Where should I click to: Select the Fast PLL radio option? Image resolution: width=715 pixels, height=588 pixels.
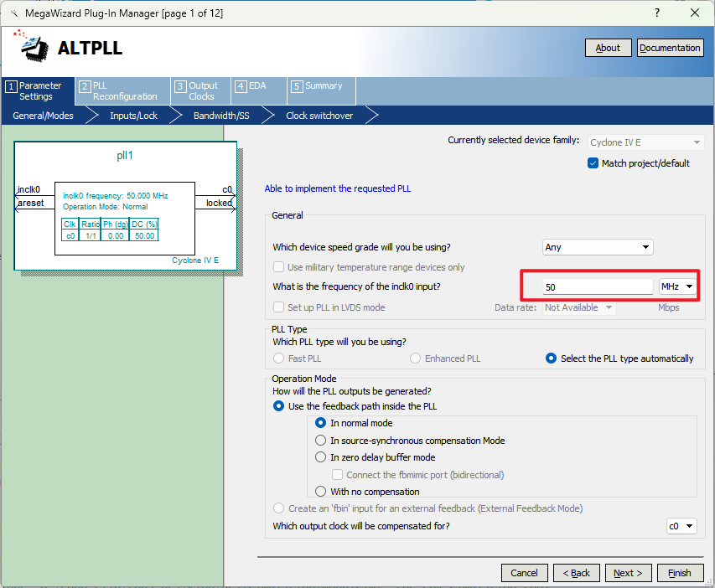point(278,358)
